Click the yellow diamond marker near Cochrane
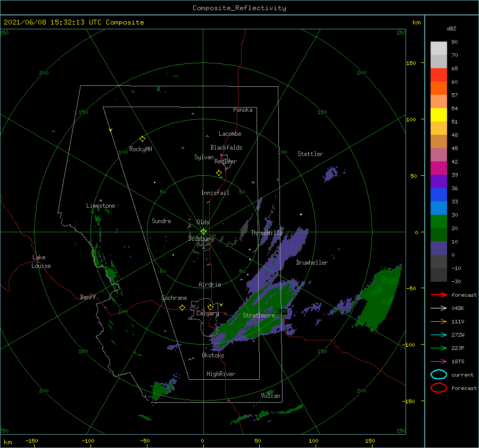Screen dimensions: 479x448 tap(182, 307)
